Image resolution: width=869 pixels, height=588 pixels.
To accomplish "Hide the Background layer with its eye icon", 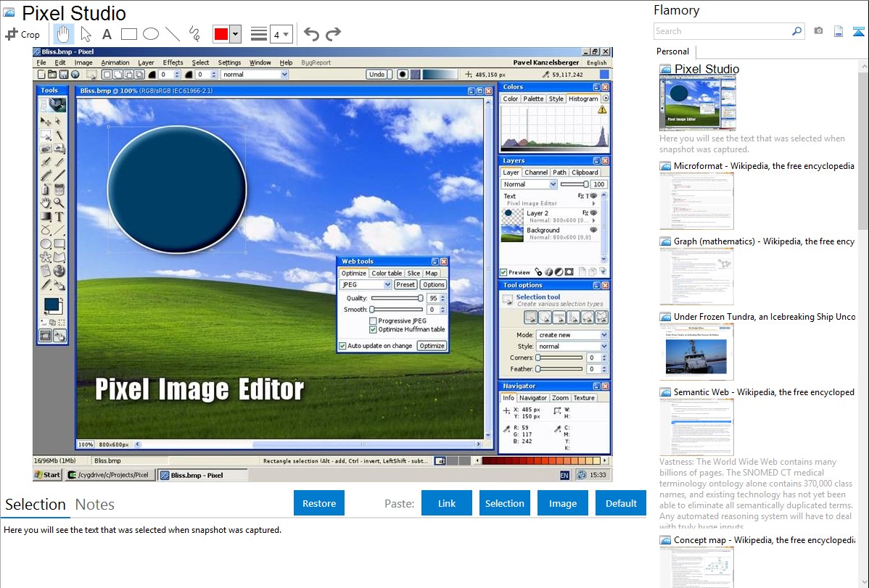I will [x=593, y=230].
